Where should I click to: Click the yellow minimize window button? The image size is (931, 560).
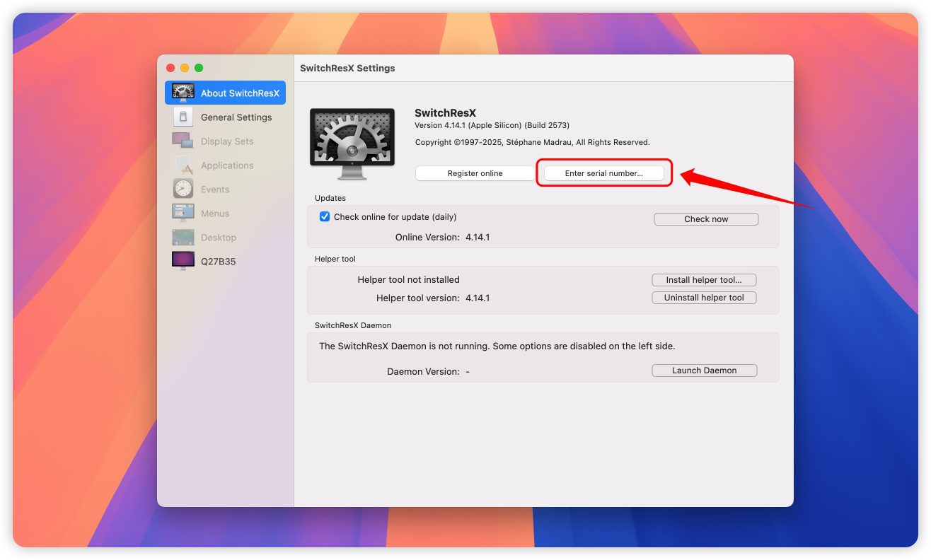185,68
